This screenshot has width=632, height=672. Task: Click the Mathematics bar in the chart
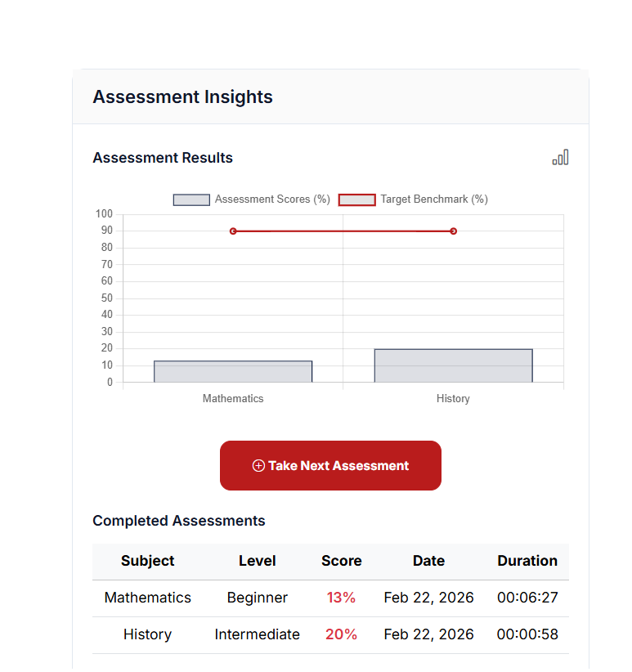pyautogui.click(x=233, y=372)
